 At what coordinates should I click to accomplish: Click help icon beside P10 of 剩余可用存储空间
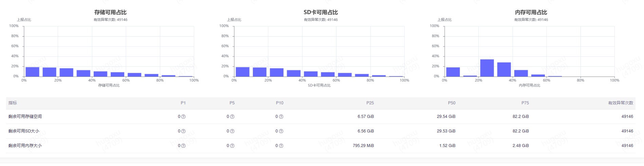click(281, 117)
